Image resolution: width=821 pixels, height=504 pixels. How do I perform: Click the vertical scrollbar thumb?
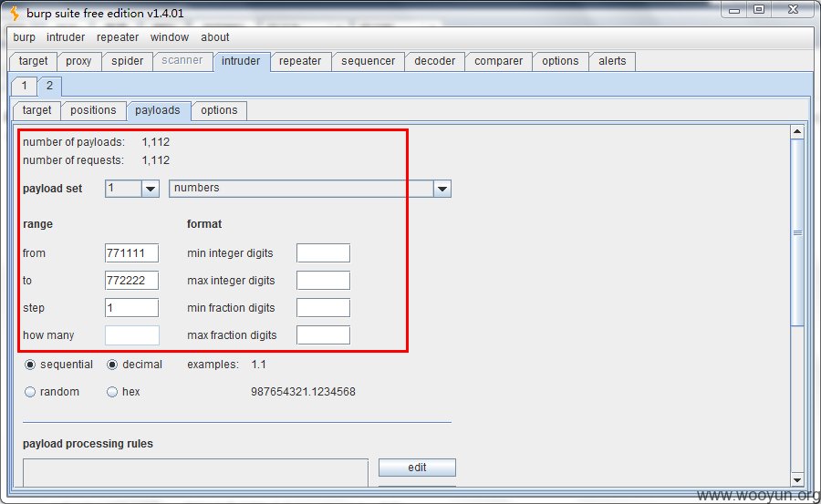[797, 232]
